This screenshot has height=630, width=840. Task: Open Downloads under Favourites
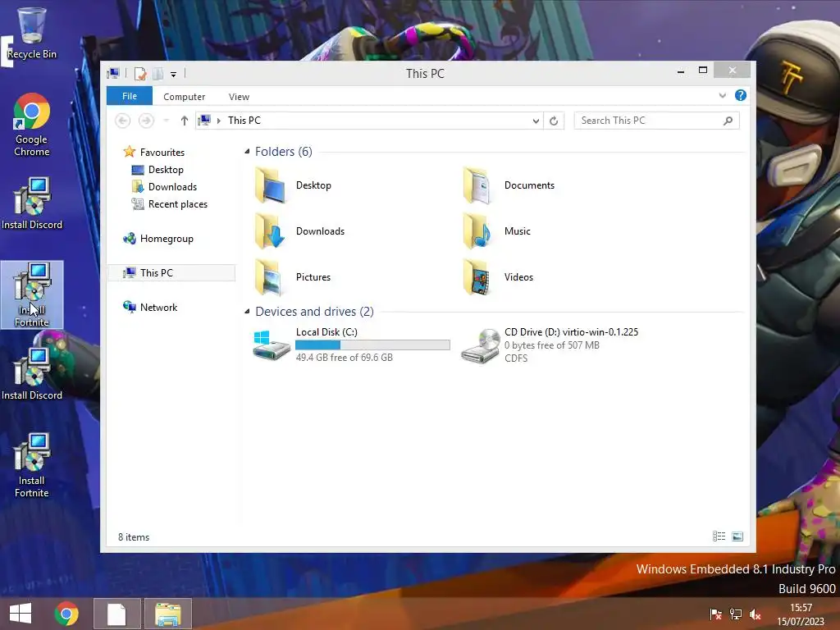172,187
